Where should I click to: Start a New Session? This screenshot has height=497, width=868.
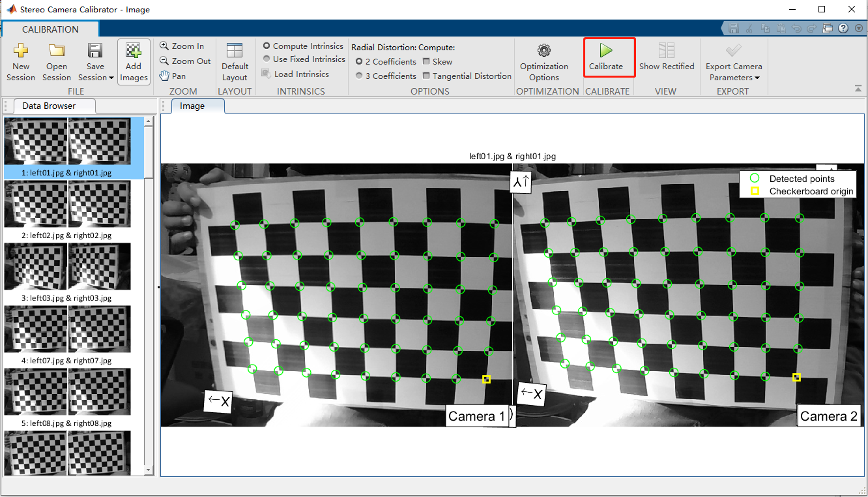tap(21, 62)
